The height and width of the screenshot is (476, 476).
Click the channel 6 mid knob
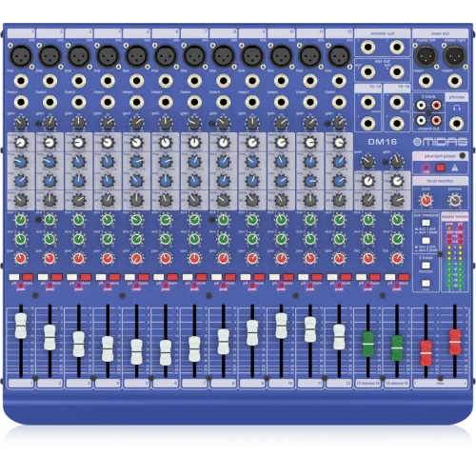click(166, 181)
